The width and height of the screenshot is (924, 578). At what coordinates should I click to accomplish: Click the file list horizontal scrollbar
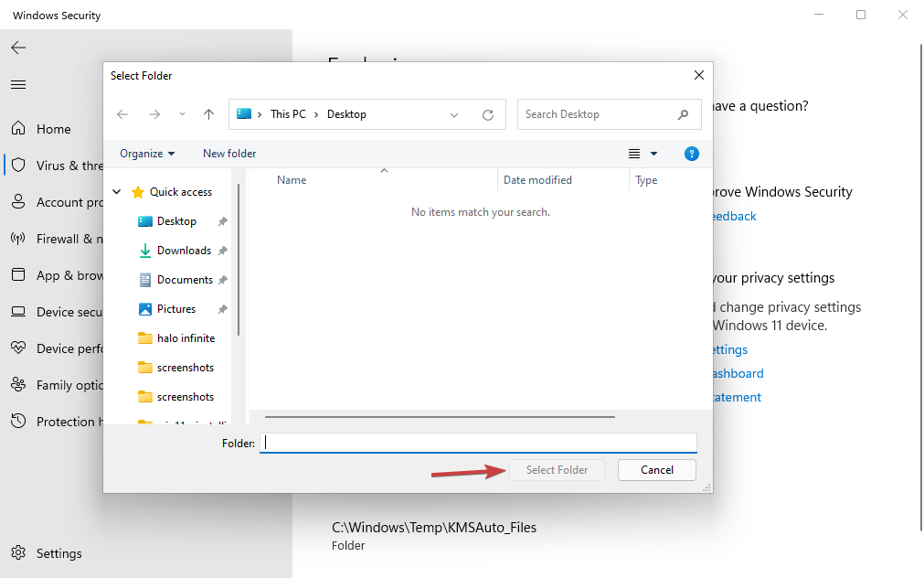tap(440, 417)
